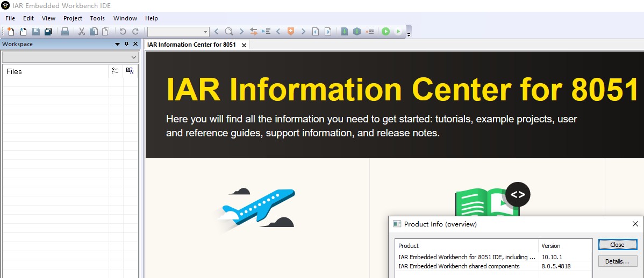The height and width of the screenshot is (278, 644).
Task: Open the Help menu
Action: tap(151, 18)
